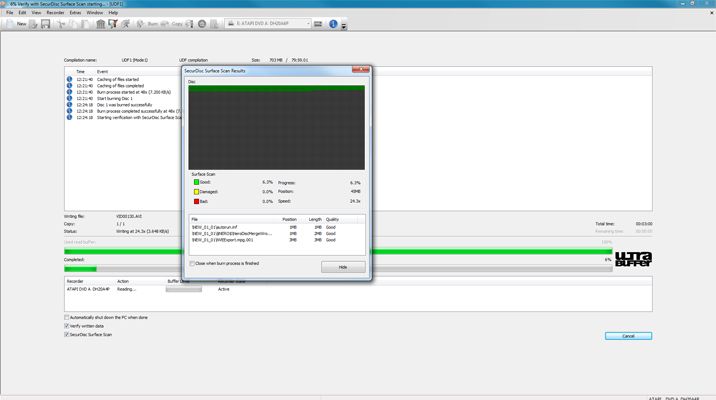Select 'Caching of files started' event
Screen dimensions: 716x400
click(x=118, y=79)
